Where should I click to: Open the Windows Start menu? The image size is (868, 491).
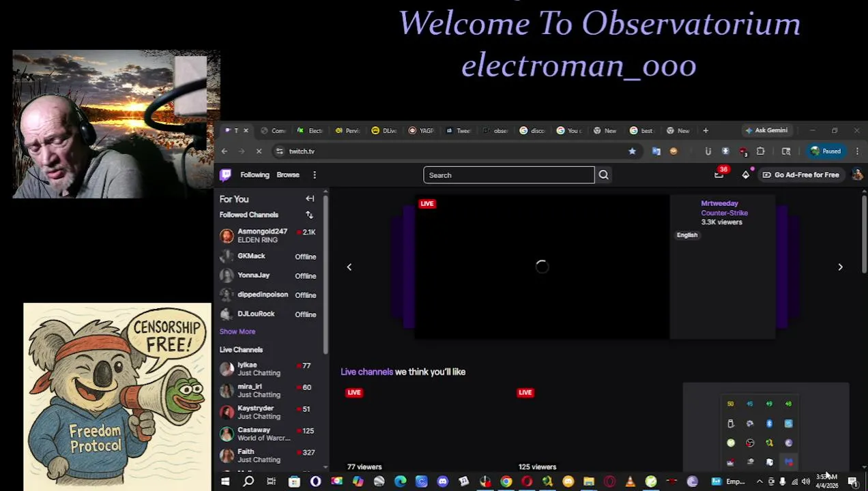click(225, 481)
